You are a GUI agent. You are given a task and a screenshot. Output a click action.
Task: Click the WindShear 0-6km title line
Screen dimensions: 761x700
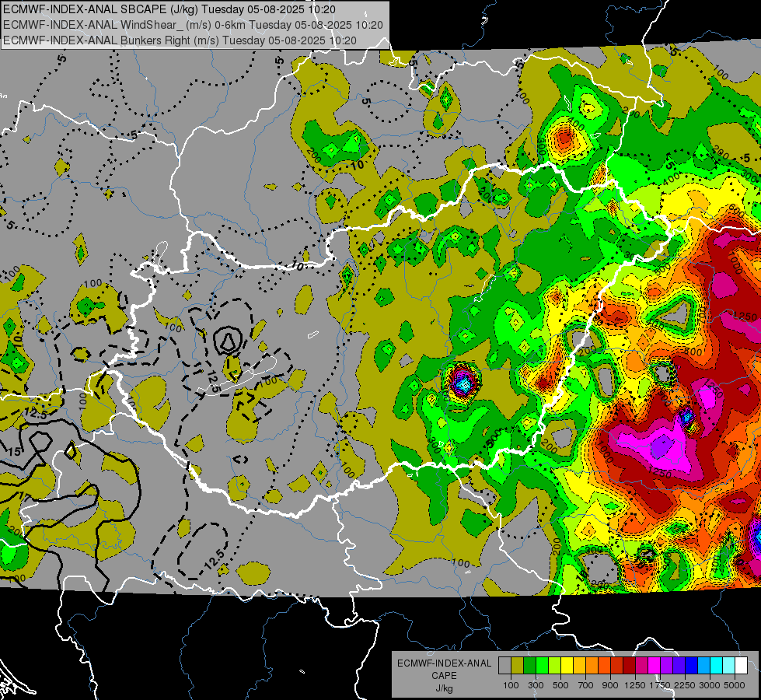point(193,25)
